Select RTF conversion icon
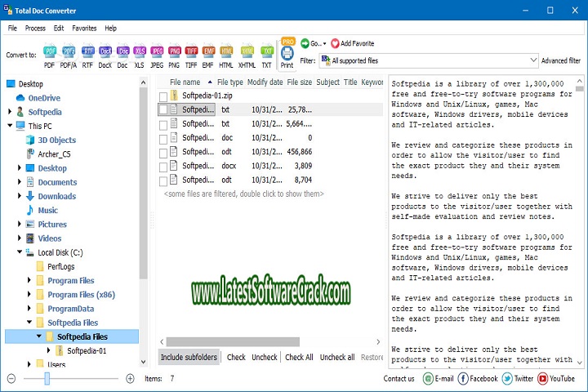588x392 pixels. [87, 51]
